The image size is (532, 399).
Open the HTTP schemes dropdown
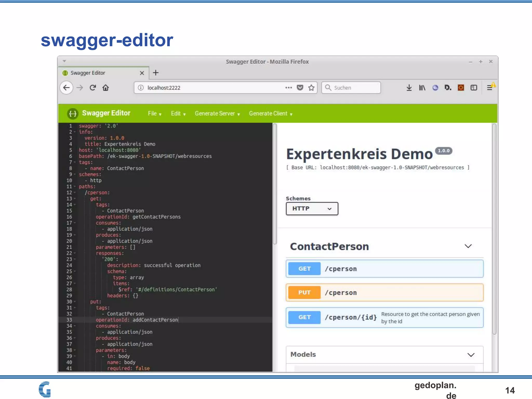point(312,209)
